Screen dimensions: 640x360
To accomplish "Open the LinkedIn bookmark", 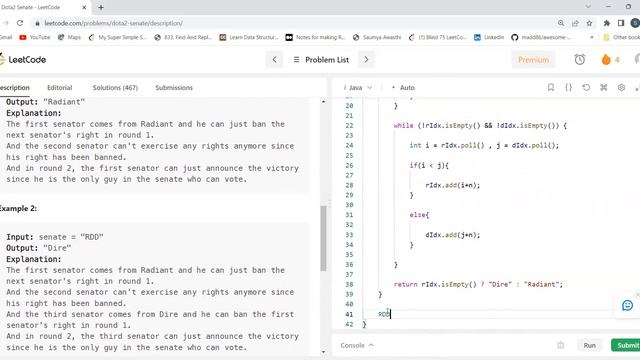I will tap(489, 37).
